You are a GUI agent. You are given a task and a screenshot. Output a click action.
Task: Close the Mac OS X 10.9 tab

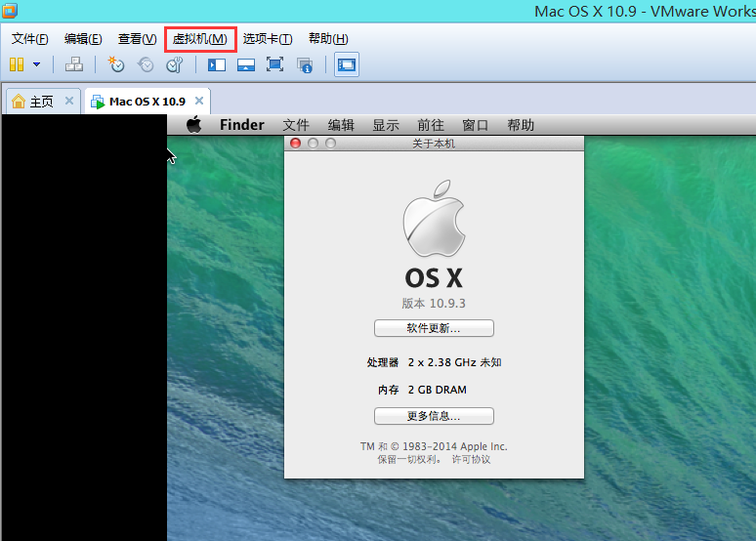click(199, 101)
